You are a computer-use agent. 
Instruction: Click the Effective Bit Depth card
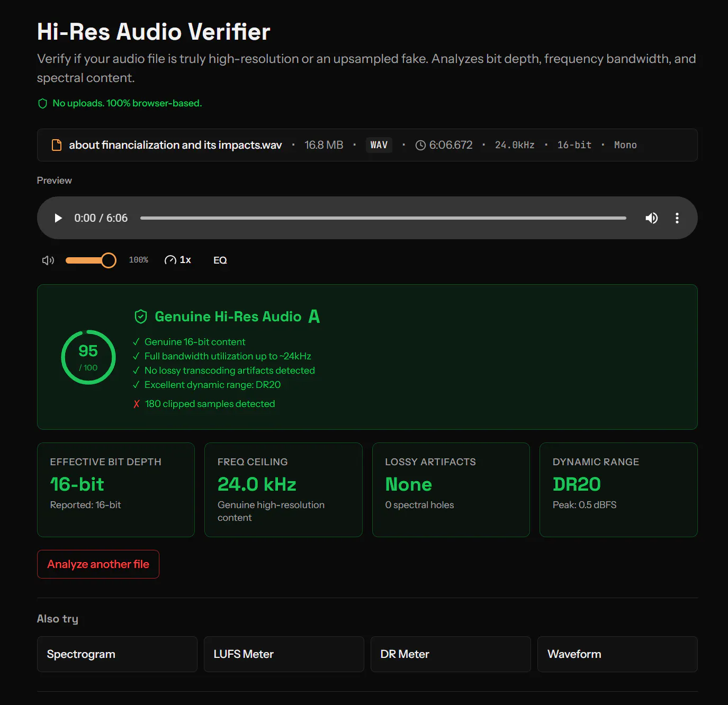click(116, 490)
